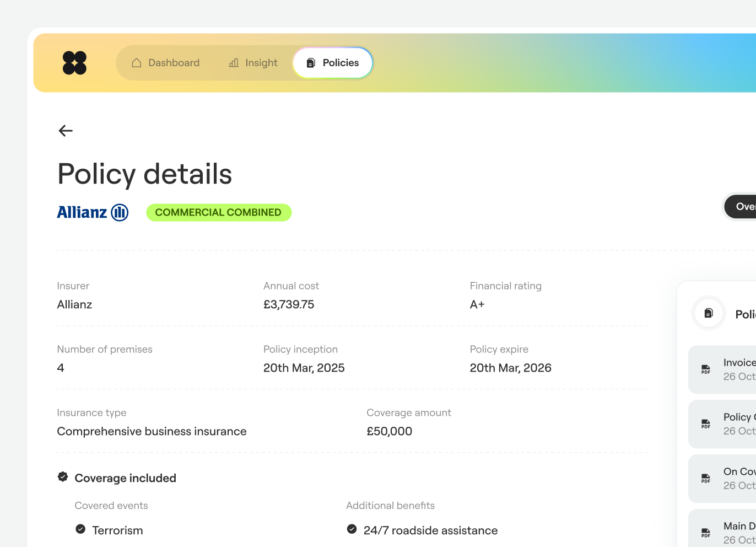The height and width of the screenshot is (547, 756).
Task: Switch to the Insight tab
Action: click(x=253, y=63)
